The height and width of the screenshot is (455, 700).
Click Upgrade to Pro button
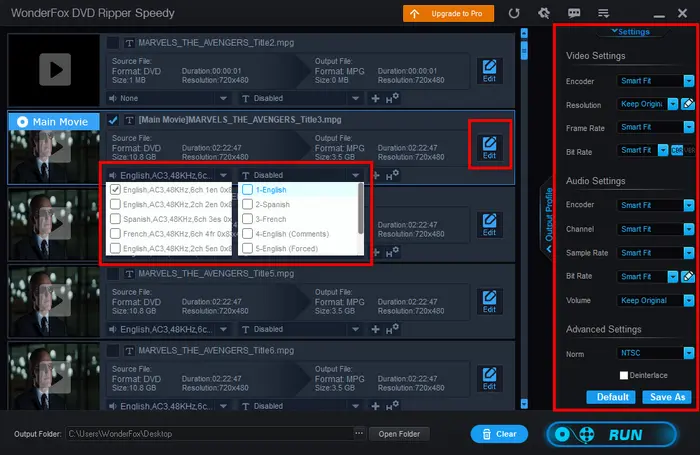point(448,13)
